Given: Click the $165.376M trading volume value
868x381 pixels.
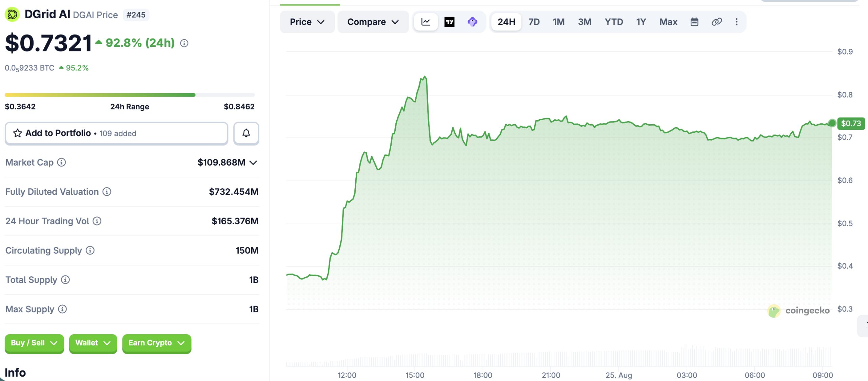Looking at the screenshot, I should (235, 221).
